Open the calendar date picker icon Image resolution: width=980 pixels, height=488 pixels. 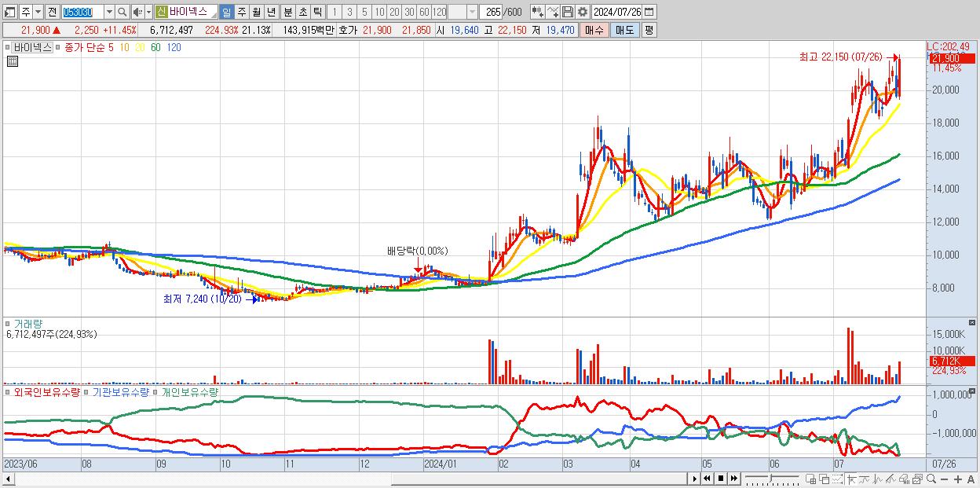(649, 12)
